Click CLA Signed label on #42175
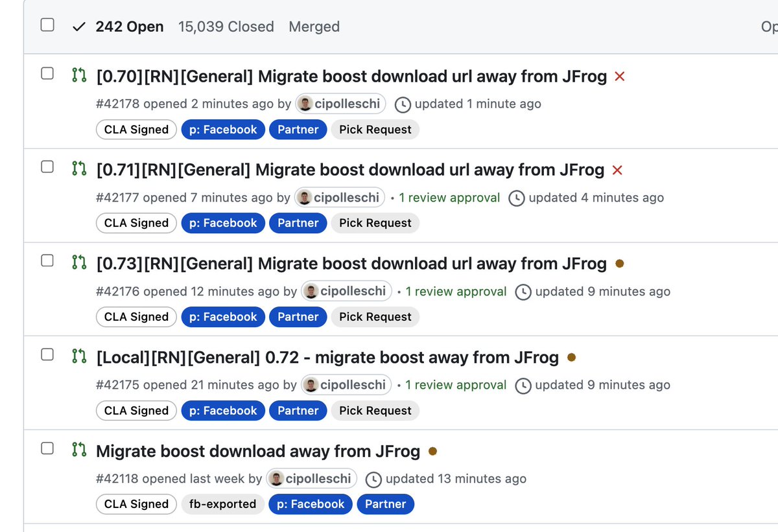This screenshot has height=532, width=778. [x=136, y=410]
